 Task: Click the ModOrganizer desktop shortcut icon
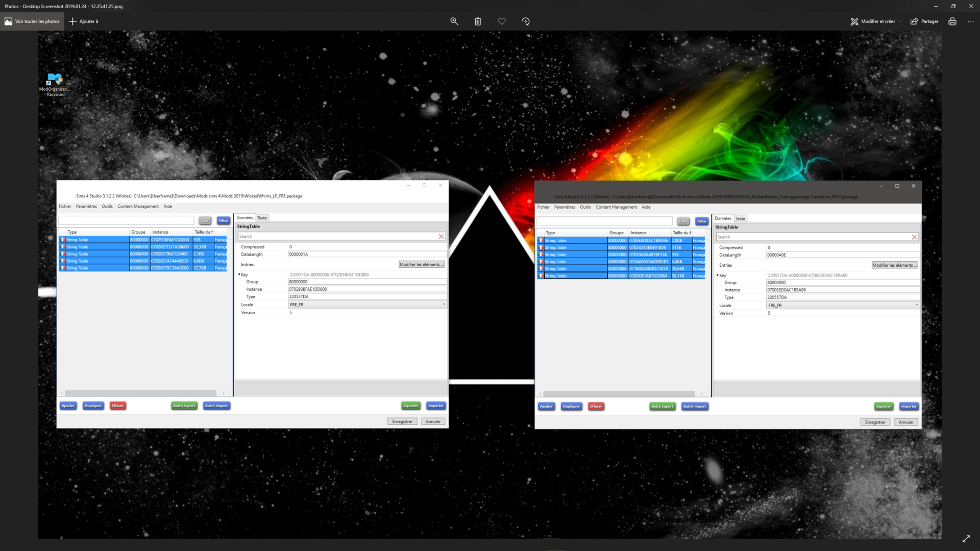click(x=55, y=85)
